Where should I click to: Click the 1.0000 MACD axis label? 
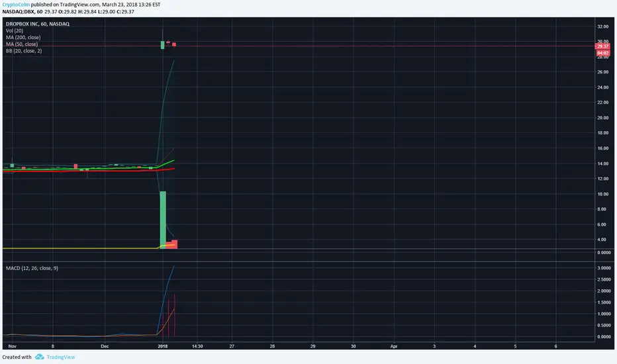point(604,314)
